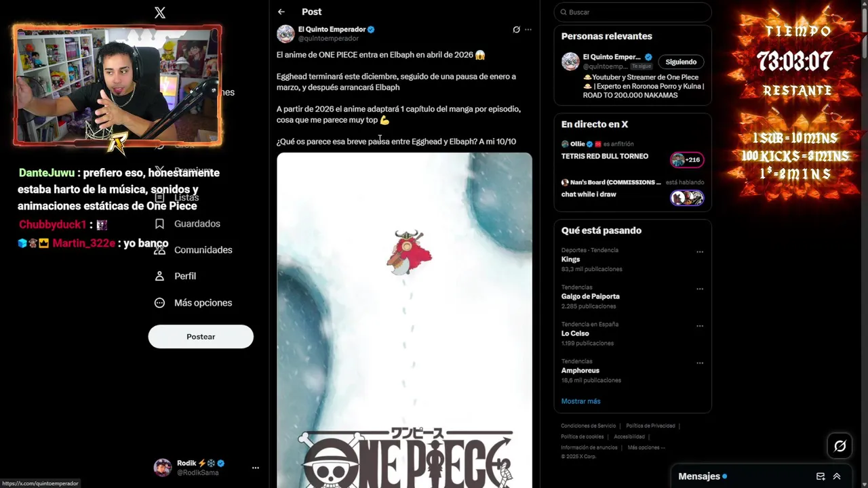The image size is (868, 488).
Task: Open account menu next to Rodik profile
Action: (x=256, y=468)
